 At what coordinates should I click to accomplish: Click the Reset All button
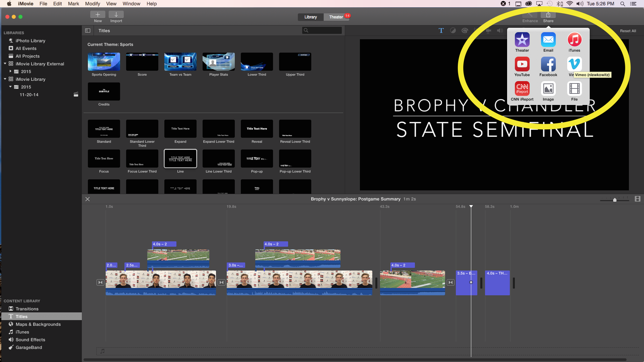[x=628, y=31]
